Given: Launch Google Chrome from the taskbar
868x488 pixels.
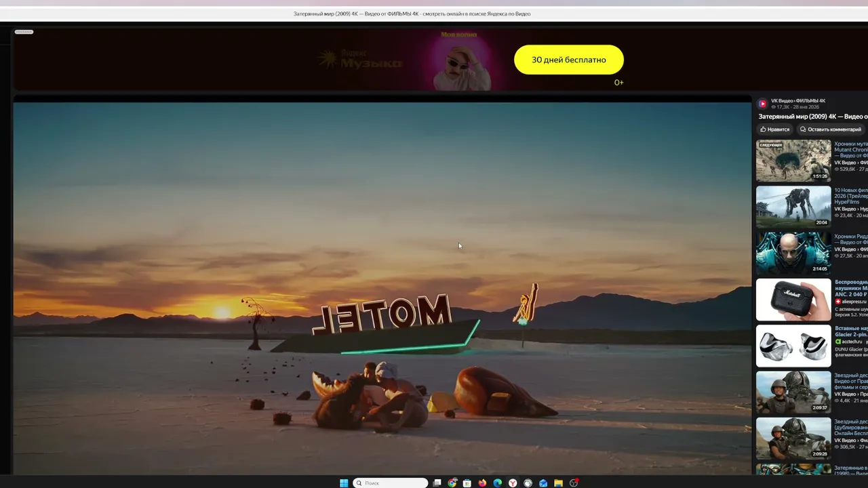Looking at the screenshot, I should click(x=452, y=483).
